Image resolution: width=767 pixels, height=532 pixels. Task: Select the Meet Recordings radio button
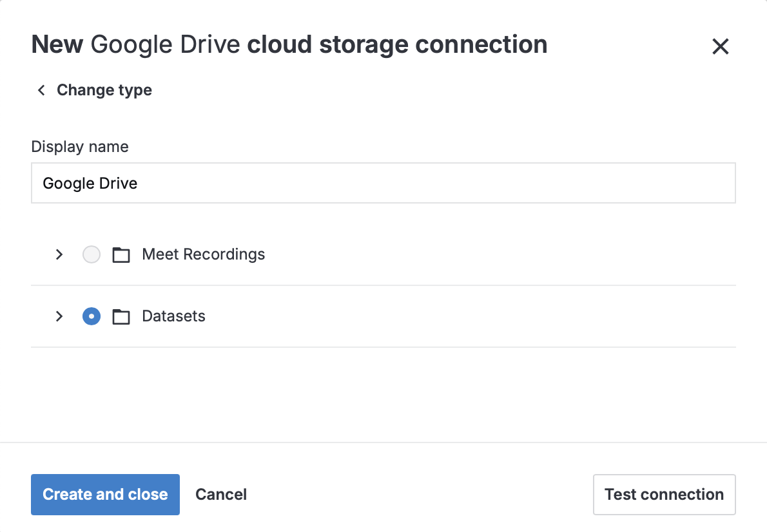91,254
